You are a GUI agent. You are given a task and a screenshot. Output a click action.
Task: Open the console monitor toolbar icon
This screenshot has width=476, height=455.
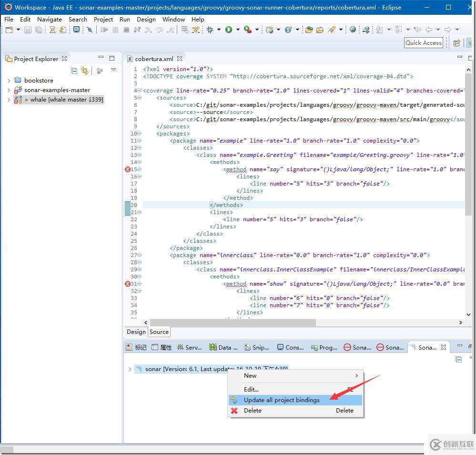click(x=77, y=30)
